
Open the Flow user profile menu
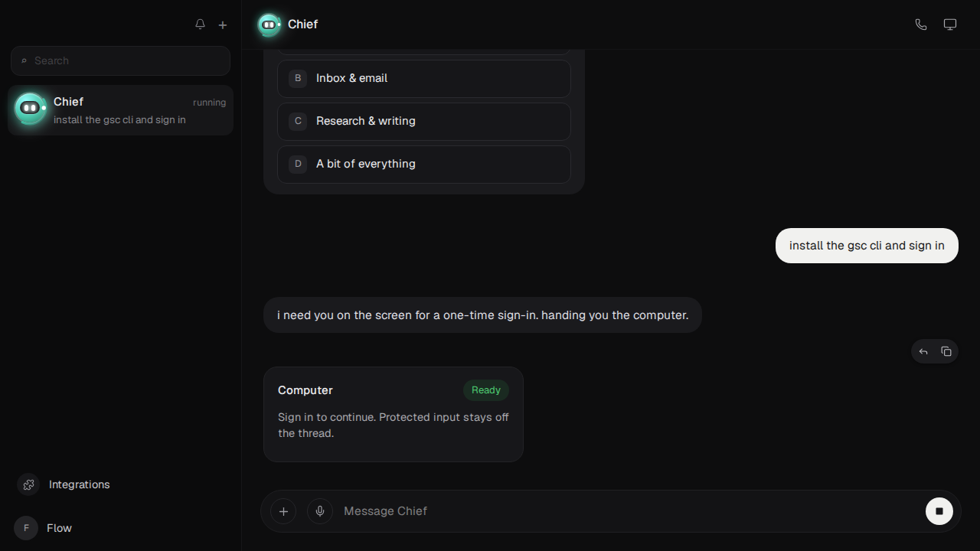click(x=44, y=528)
